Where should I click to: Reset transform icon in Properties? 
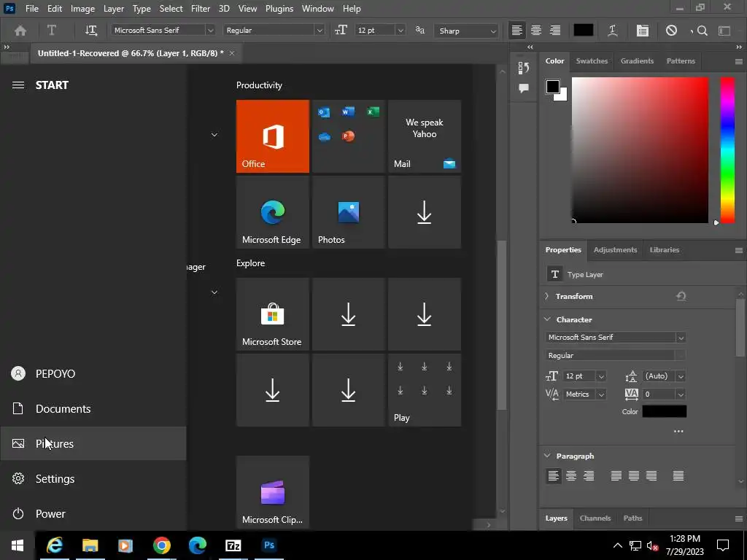click(x=681, y=296)
